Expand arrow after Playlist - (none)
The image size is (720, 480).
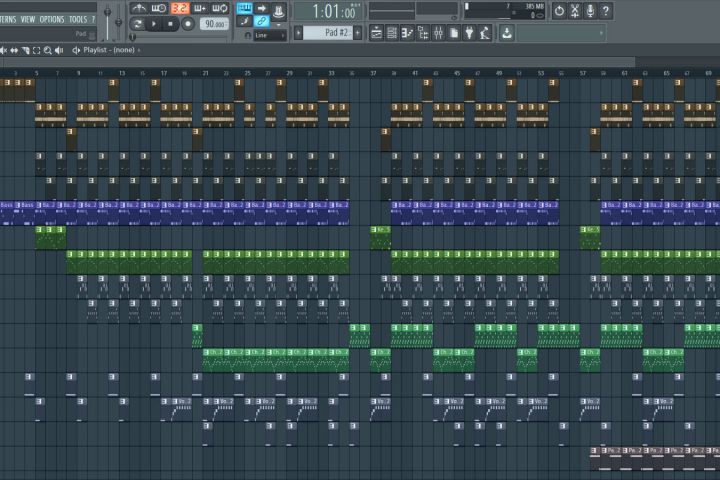139,50
